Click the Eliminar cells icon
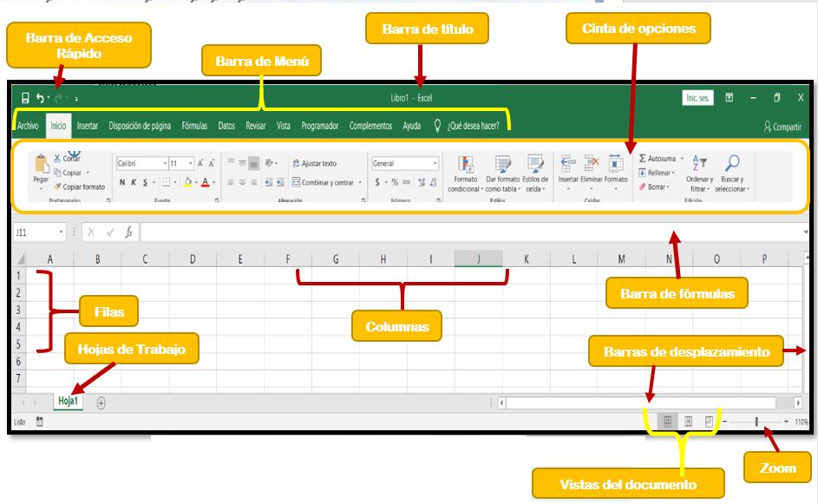The width and height of the screenshot is (818, 504). [592, 164]
